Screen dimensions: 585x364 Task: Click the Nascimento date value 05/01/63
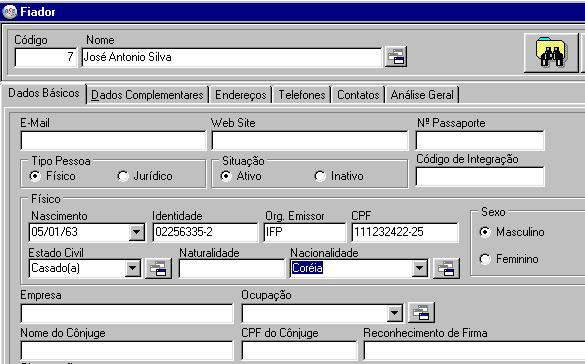[54, 232]
